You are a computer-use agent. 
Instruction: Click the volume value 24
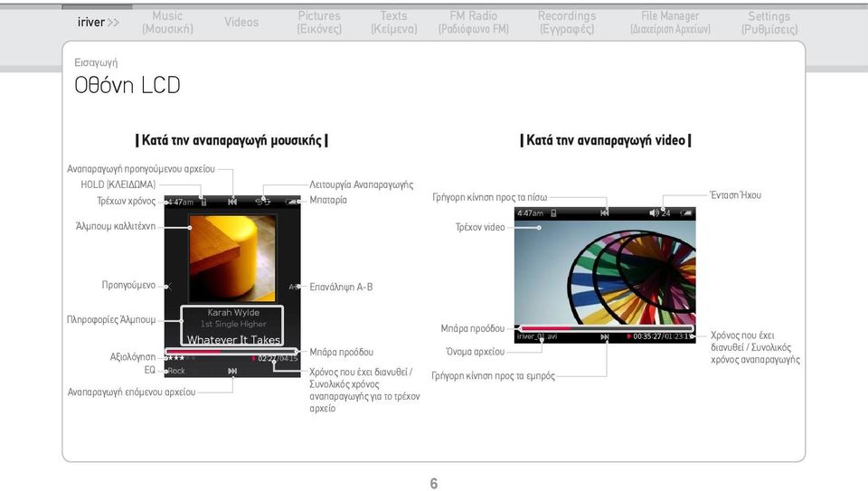pos(666,213)
